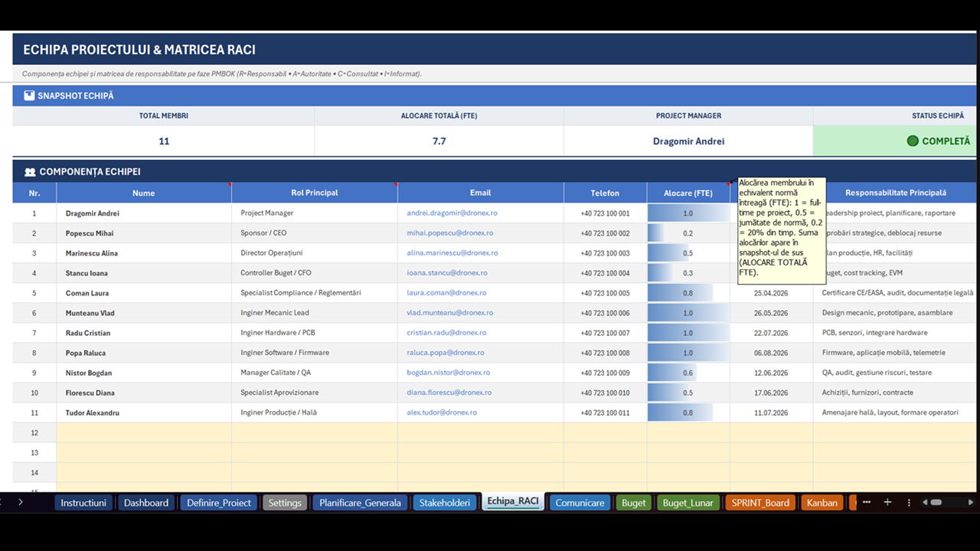Select date cell 25.04.2026
This screenshot has width=980, height=551.
point(771,293)
